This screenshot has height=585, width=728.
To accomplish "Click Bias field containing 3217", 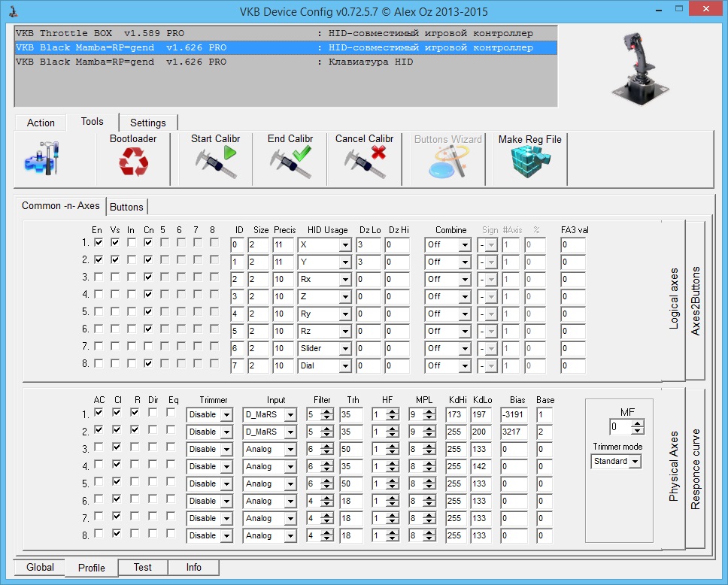I will [x=514, y=432].
